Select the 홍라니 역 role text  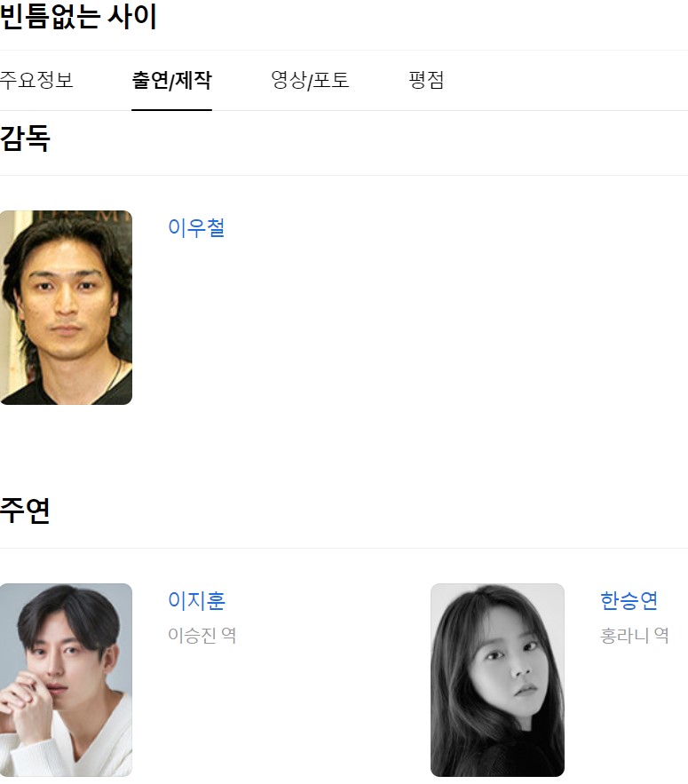[635, 635]
